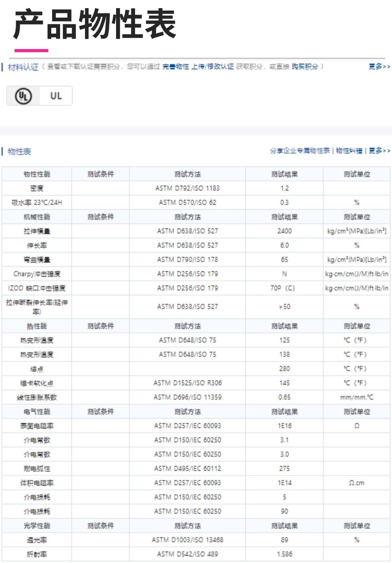Click the value 2400 cell

(x=284, y=231)
